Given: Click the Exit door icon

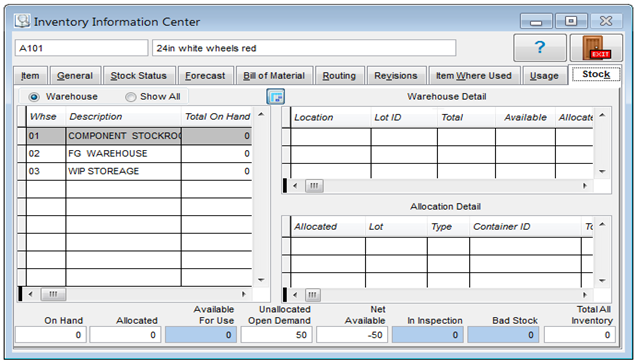Looking at the screenshot, I should click(596, 48).
